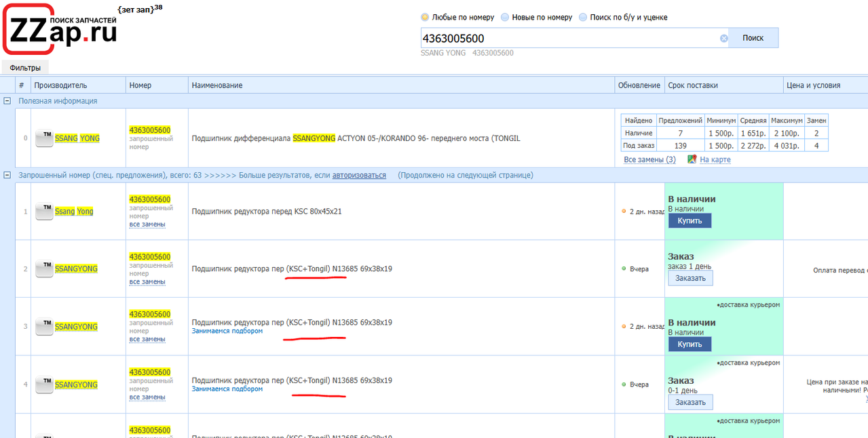Screen dimensions: 868x438
Task: Click the TM brand icon in row 0
Action: click(44, 138)
